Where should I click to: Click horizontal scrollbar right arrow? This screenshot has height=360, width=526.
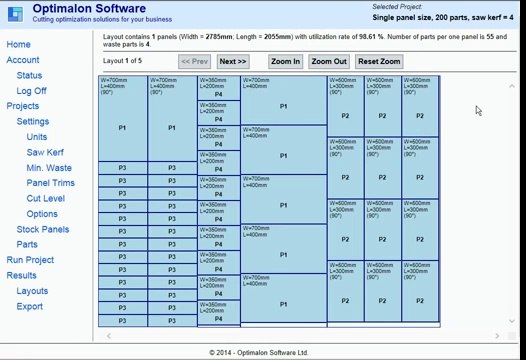[x=497, y=336]
